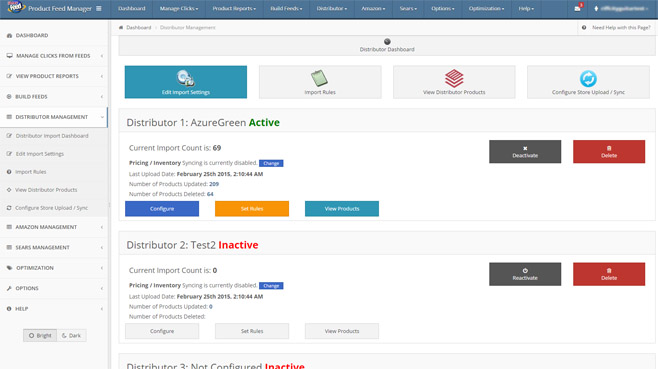Open the Help top menu dropdown
The width and height of the screenshot is (658, 369).
click(x=526, y=9)
